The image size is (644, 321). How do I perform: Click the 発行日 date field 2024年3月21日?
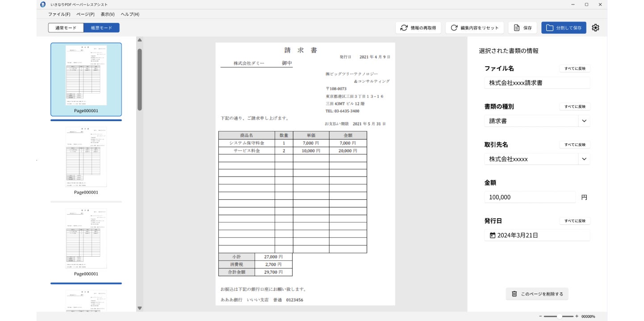click(x=537, y=235)
